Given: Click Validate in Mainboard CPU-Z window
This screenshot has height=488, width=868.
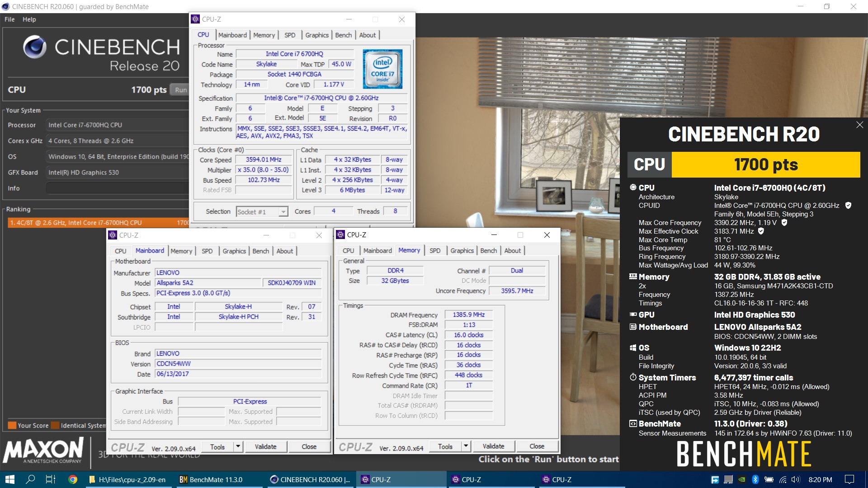Looking at the screenshot, I should click(x=265, y=447).
